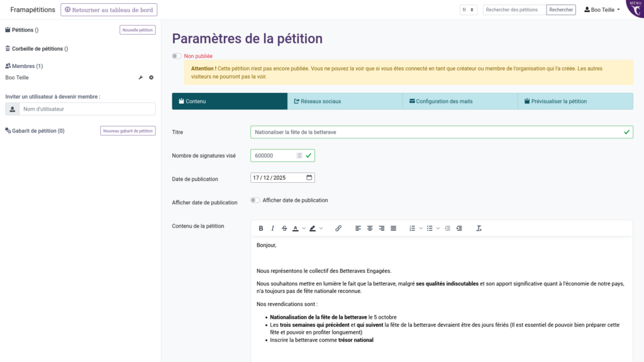Click Retourner au tableau de bord

[x=108, y=9]
